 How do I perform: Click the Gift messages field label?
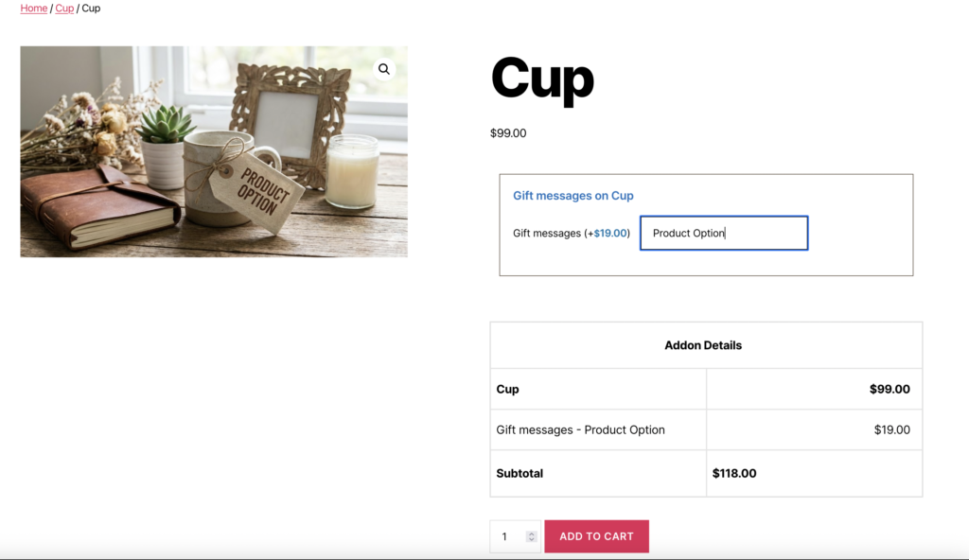(547, 233)
